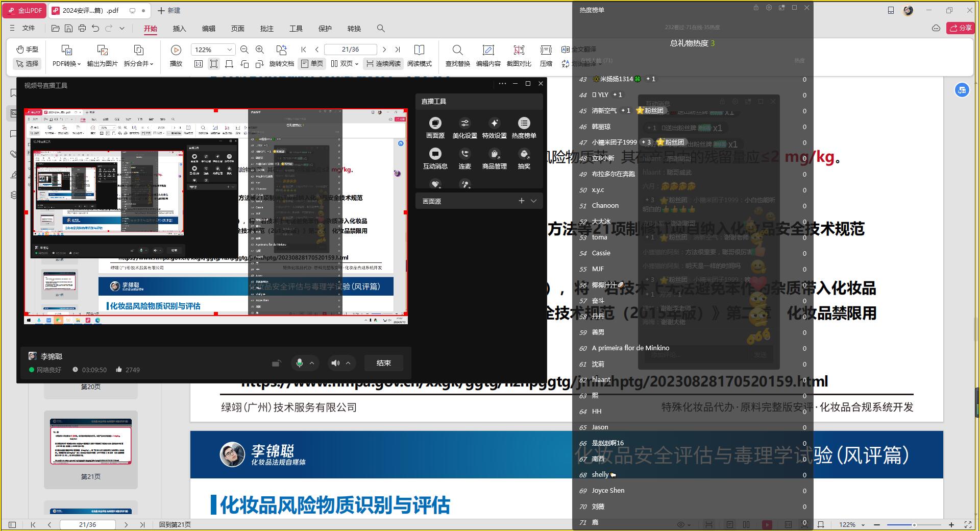Image resolution: width=980 pixels, height=531 pixels.
Task: Search functions via ribbon magnifier icon
Action: coord(381,29)
